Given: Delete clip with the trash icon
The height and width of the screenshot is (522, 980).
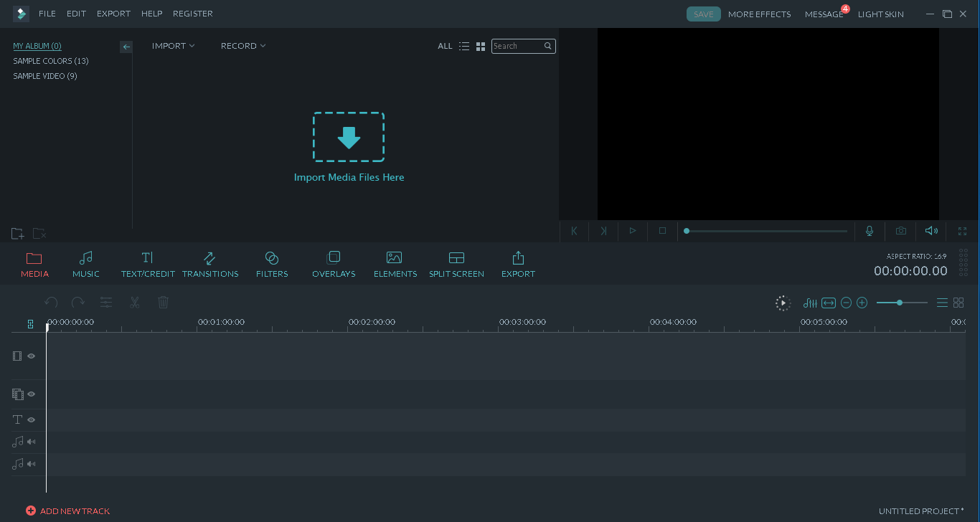Looking at the screenshot, I should 163,303.
